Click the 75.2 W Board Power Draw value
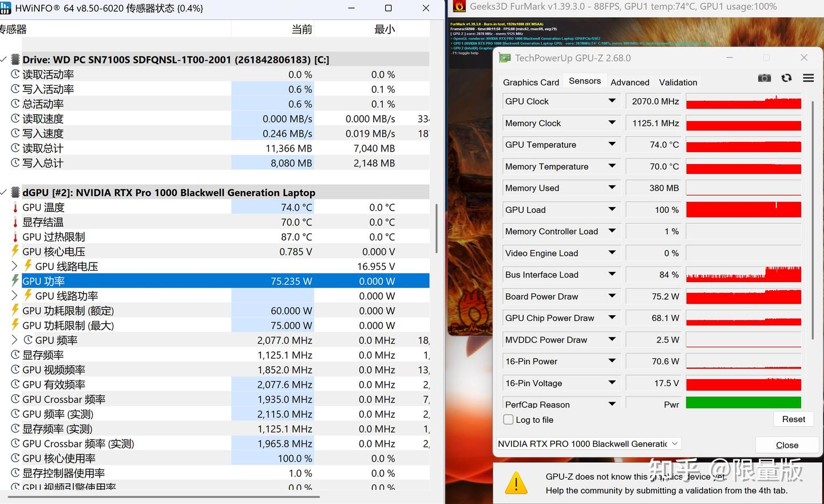This screenshot has width=824, height=504. [x=655, y=296]
